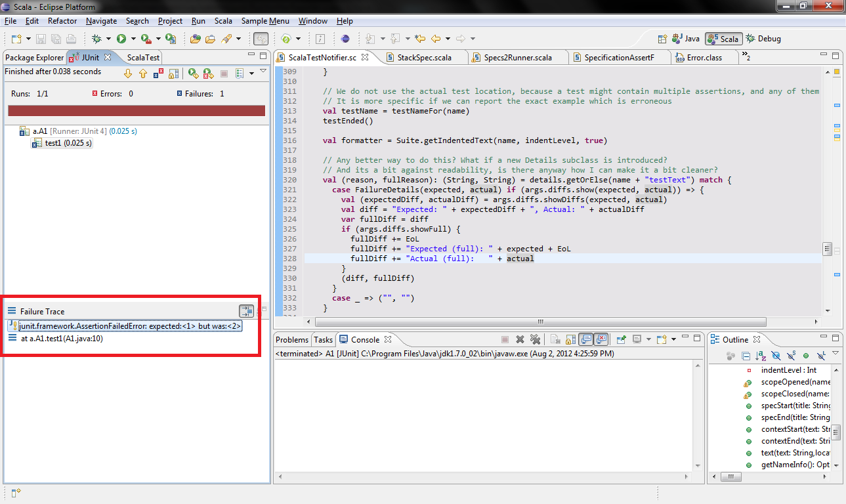
Task: Click the Debug bug icon in toolbar
Action: click(96, 39)
